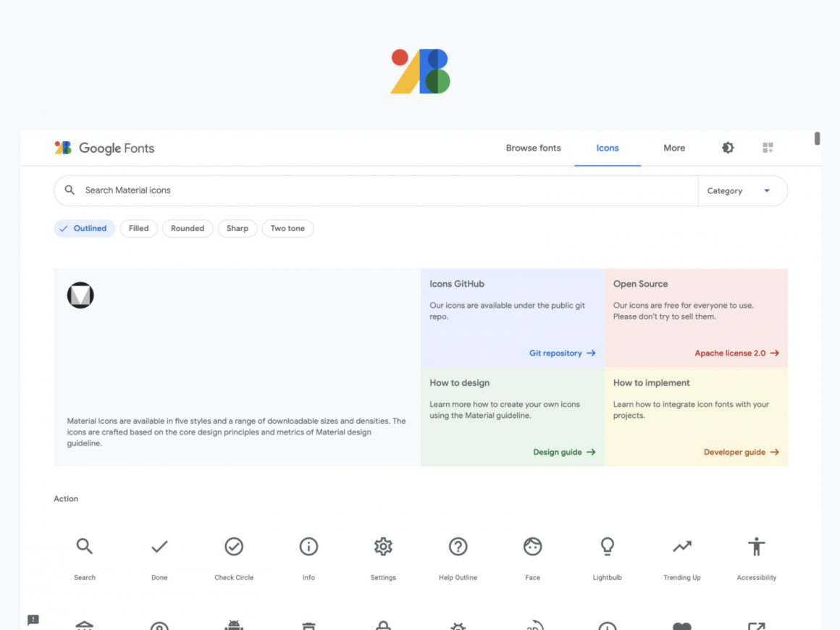Focus the Search Material icons field
Viewport: 840px width, 630px height.
(384, 190)
